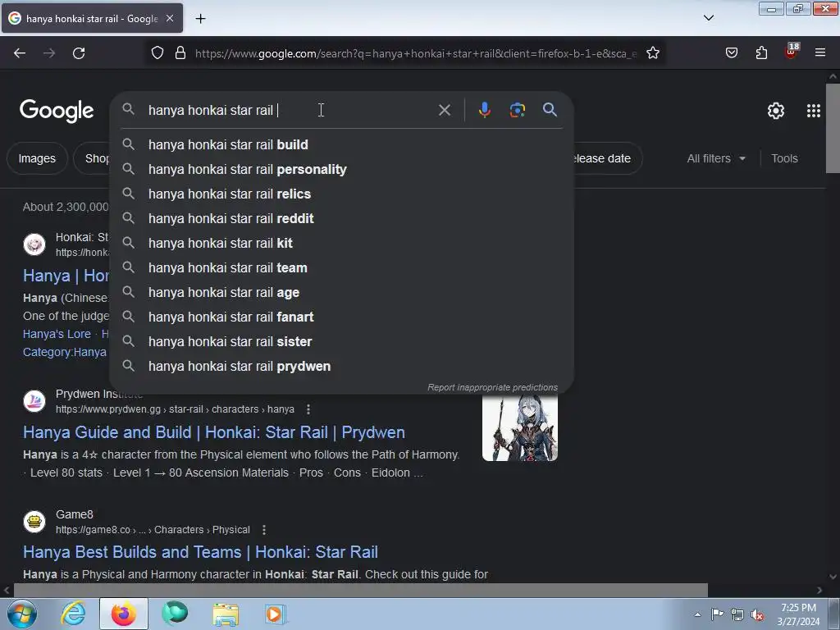The image size is (840, 630).
Task: Click the Game8 site favicon
Action: (x=34, y=521)
